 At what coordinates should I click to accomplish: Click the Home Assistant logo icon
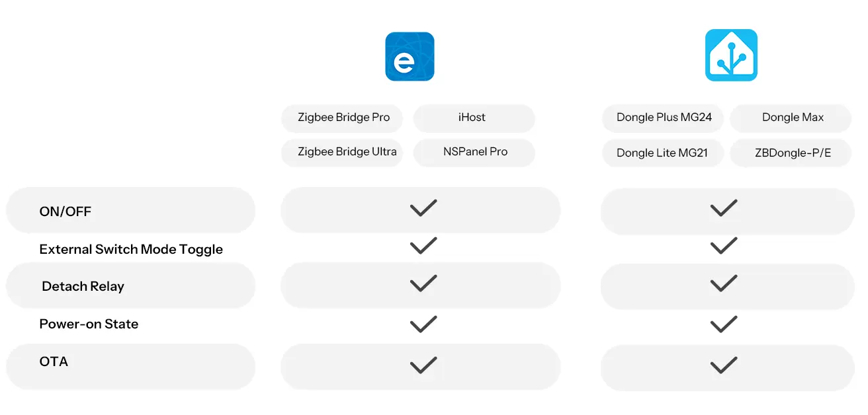731,56
